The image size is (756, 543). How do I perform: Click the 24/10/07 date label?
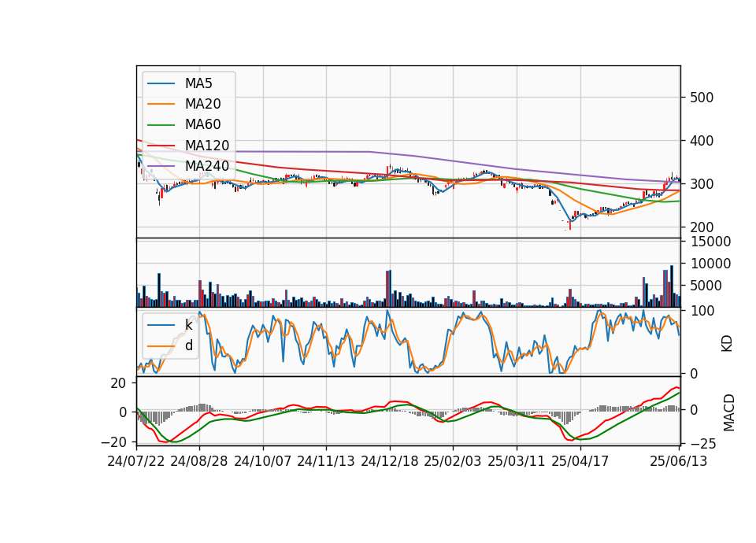coord(263,461)
